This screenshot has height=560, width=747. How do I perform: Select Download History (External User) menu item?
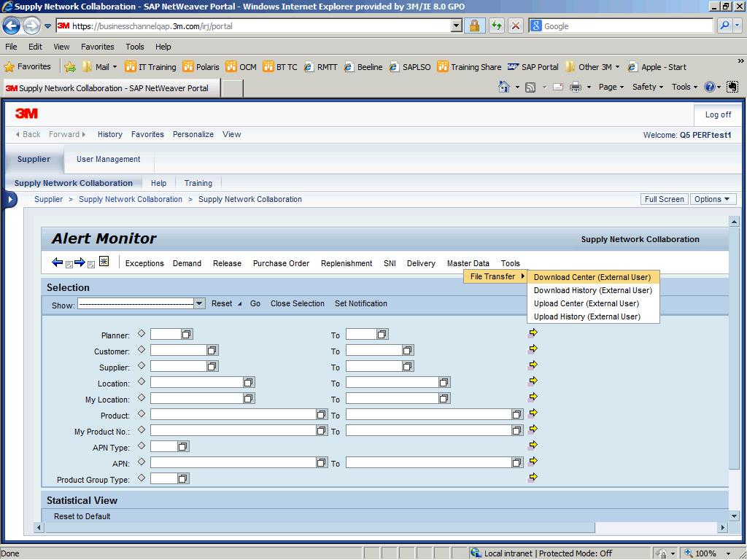593,290
